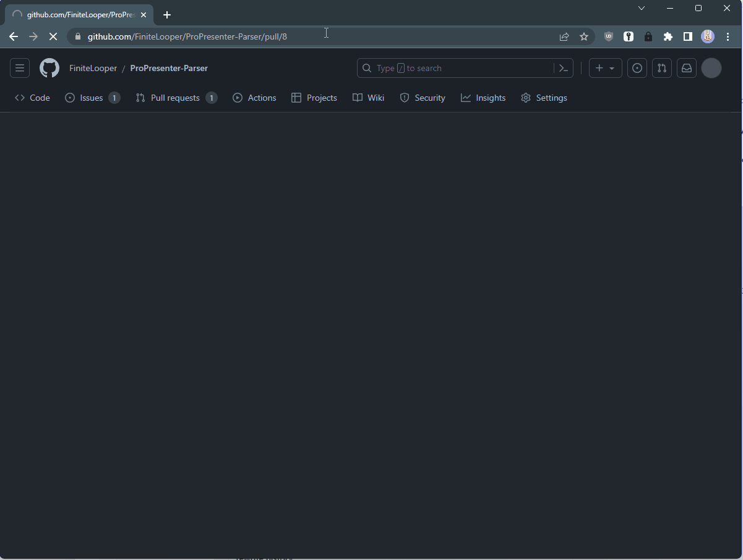743x560 pixels.
Task: Open the Notifications inbox icon
Action: click(x=687, y=68)
